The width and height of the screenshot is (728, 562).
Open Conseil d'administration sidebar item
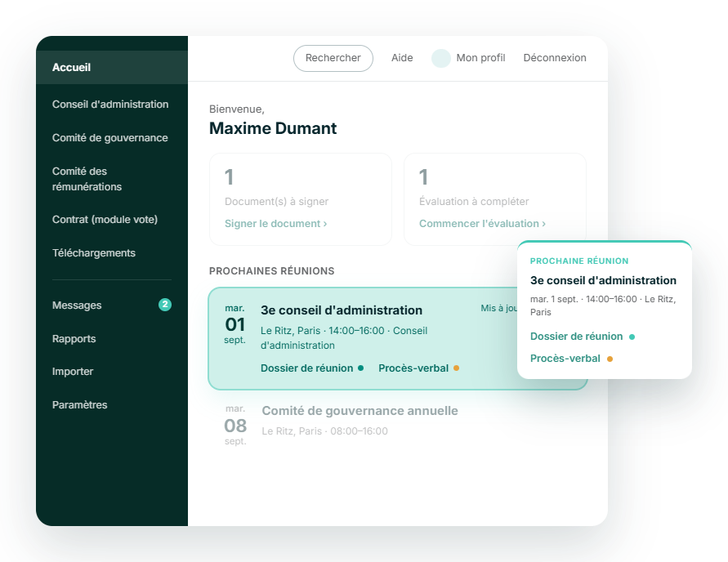tap(112, 105)
